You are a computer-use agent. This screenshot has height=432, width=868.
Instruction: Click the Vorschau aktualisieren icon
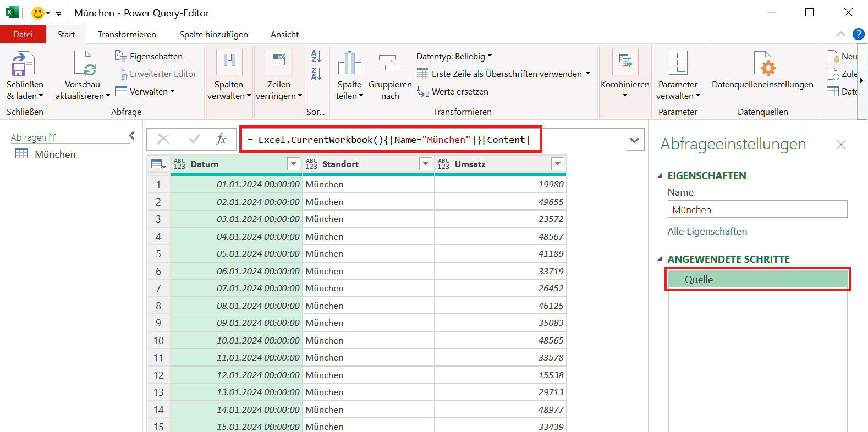84,64
